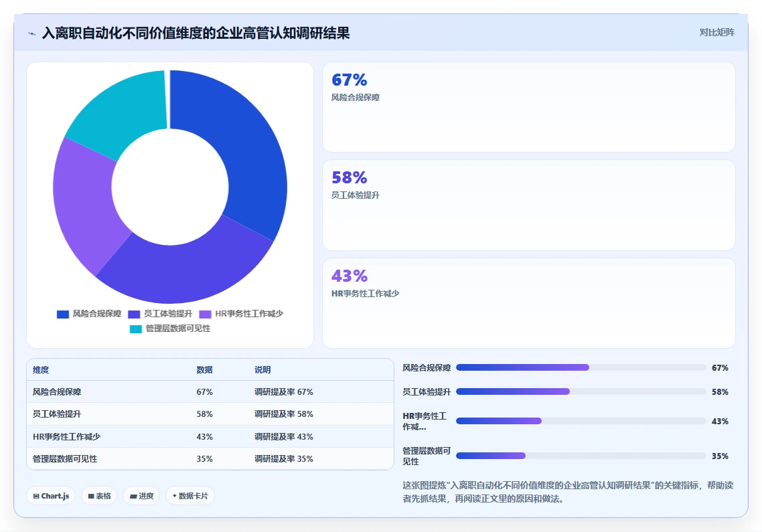Click the 维度 column header

pyautogui.click(x=41, y=370)
